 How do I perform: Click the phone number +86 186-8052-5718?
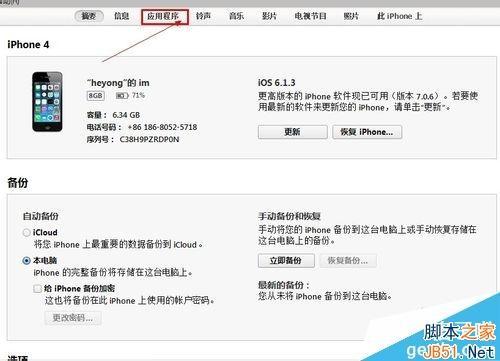pyautogui.click(x=163, y=127)
